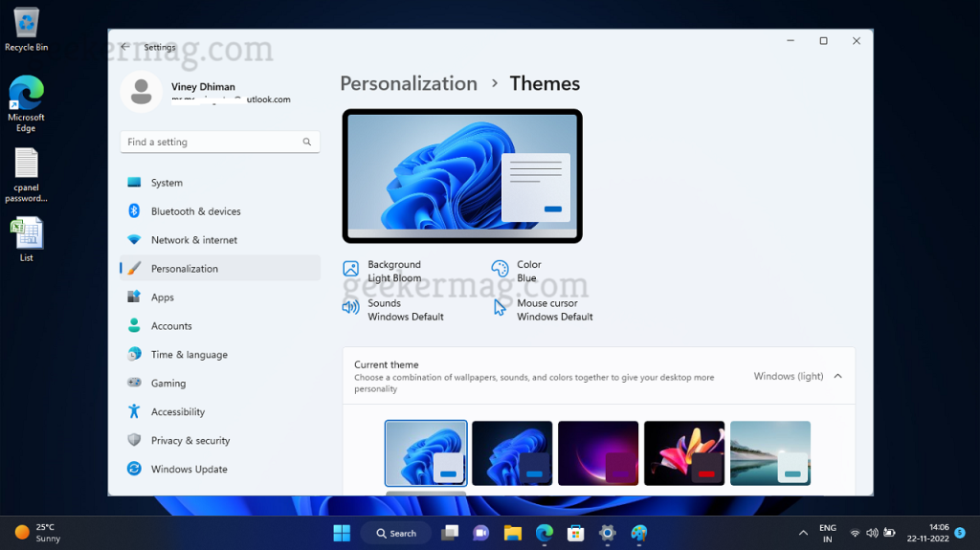The height and width of the screenshot is (550, 980).
Task: Click the Mouse cursor pointer icon
Action: pos(500,307)
